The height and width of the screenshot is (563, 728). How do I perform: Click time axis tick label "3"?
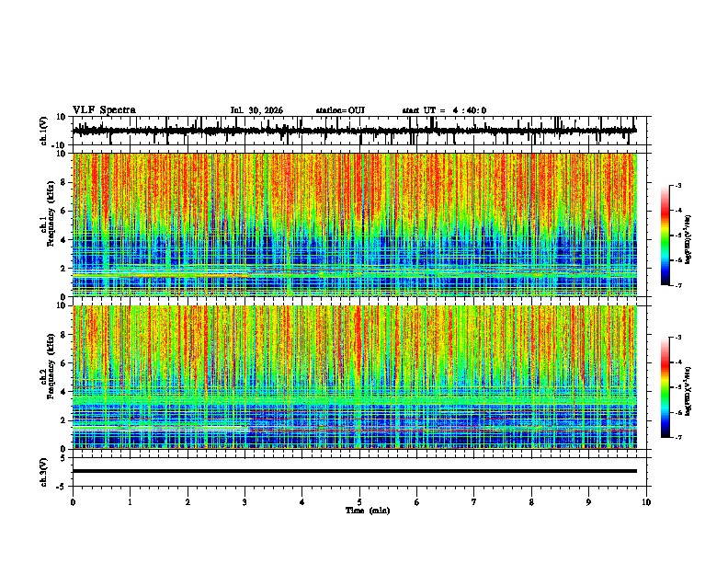click(x=245, y=502)
